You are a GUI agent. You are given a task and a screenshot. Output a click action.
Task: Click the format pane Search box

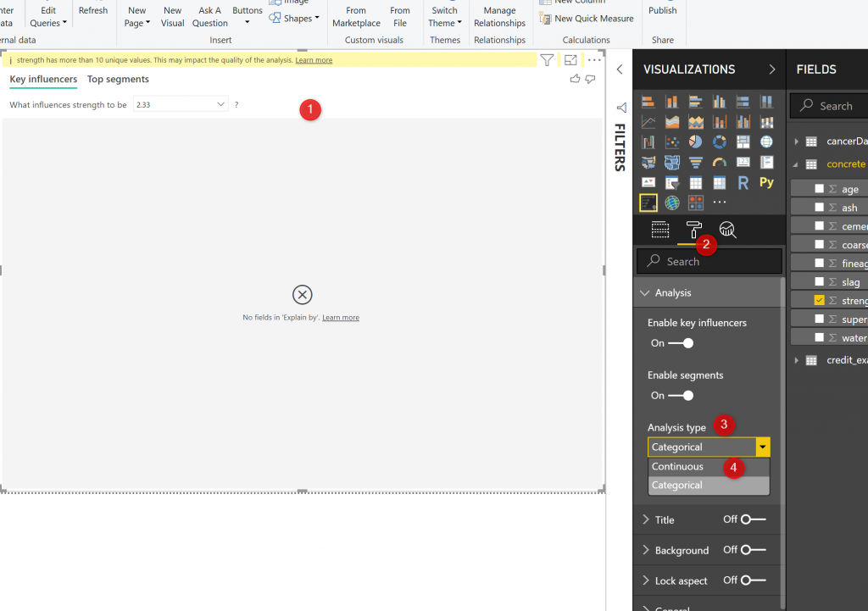click(709, 262)
